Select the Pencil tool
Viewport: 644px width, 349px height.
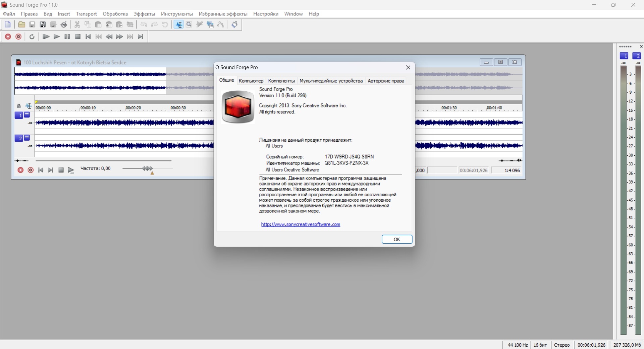click(200, 24)
